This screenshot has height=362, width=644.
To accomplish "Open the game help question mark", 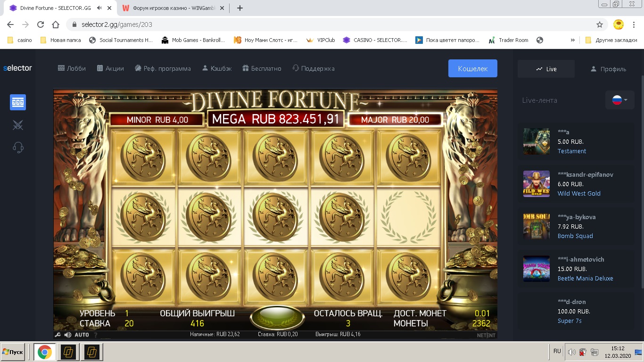I will point(96,335).
